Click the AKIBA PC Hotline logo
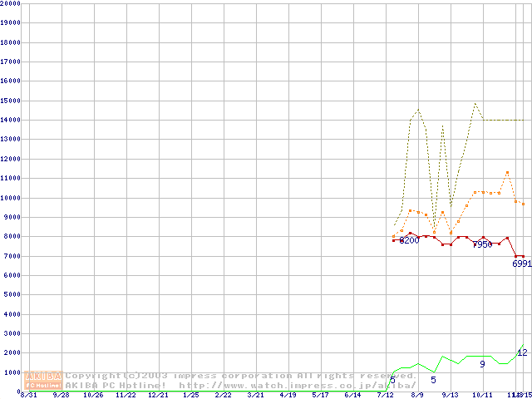The image size is (532, 399). coord(43,380)
